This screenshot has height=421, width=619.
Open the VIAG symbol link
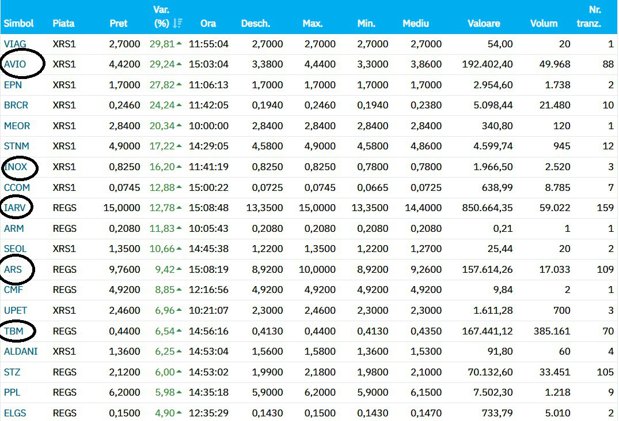point(15,44)
